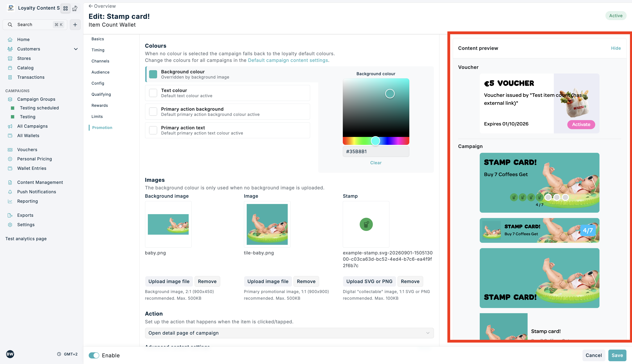Click the Background colour teal swatch
The height and width of the screenshot is (364, 632).
click(x=153, y=74)
